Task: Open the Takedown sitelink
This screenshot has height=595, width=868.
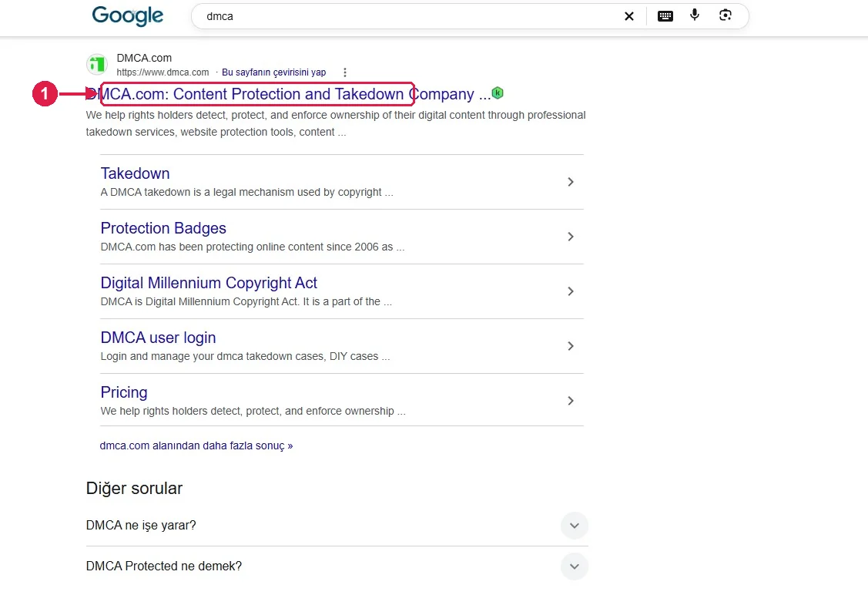Action: pos(135,173)
